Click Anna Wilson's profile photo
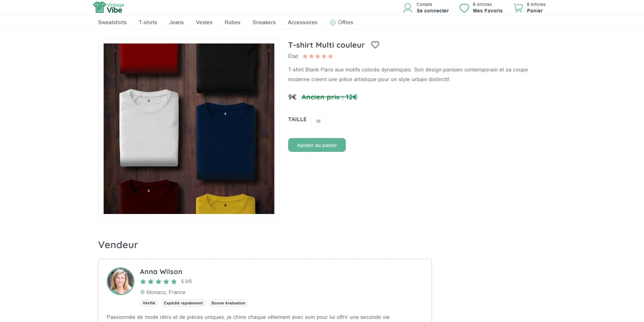This screenshot has height=322, width=644. coord(120,281)
